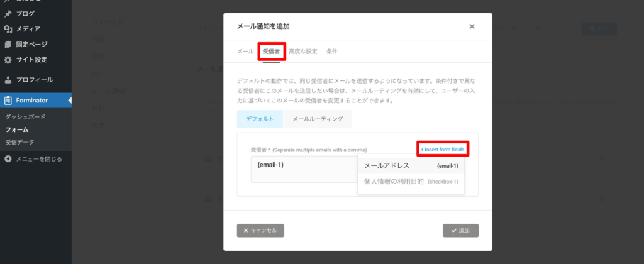Click the page icon beside 固定ページ

8,45
